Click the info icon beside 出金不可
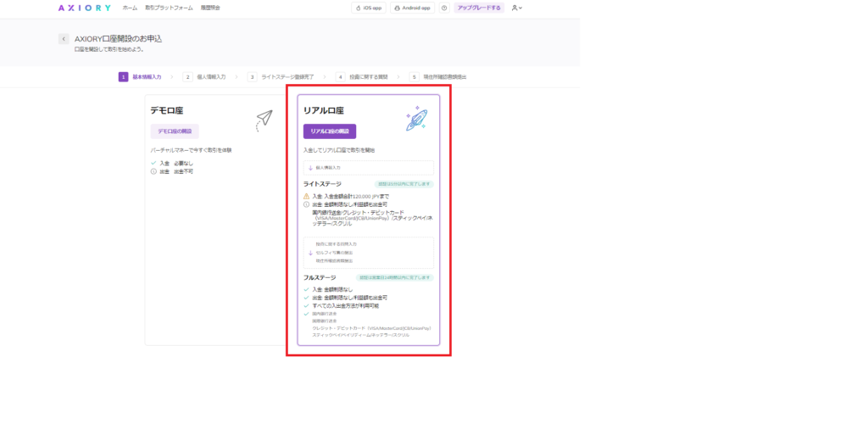This screenshot has height=446, width=868. (x=153, y=171)
